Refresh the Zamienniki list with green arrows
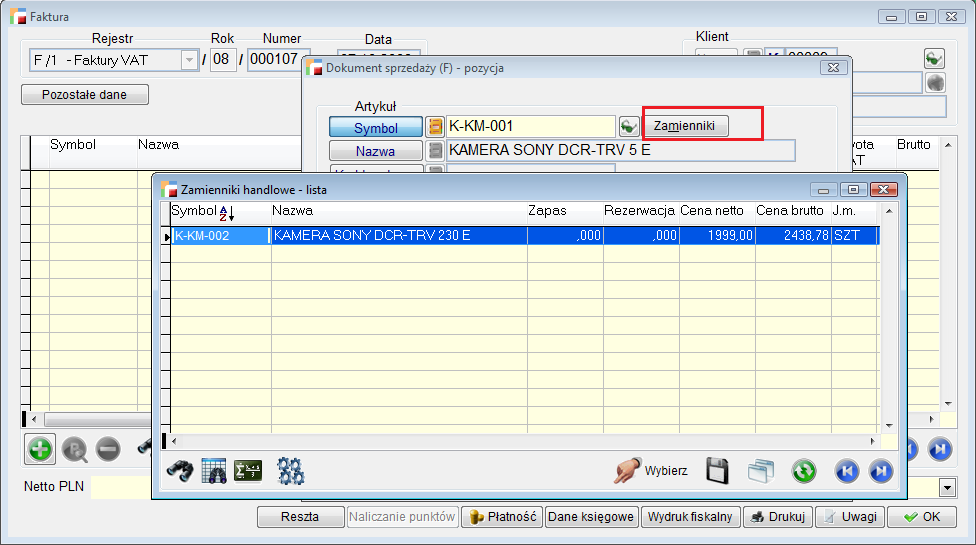This screenshot has height=545, width=976. [x=804, y=471]
